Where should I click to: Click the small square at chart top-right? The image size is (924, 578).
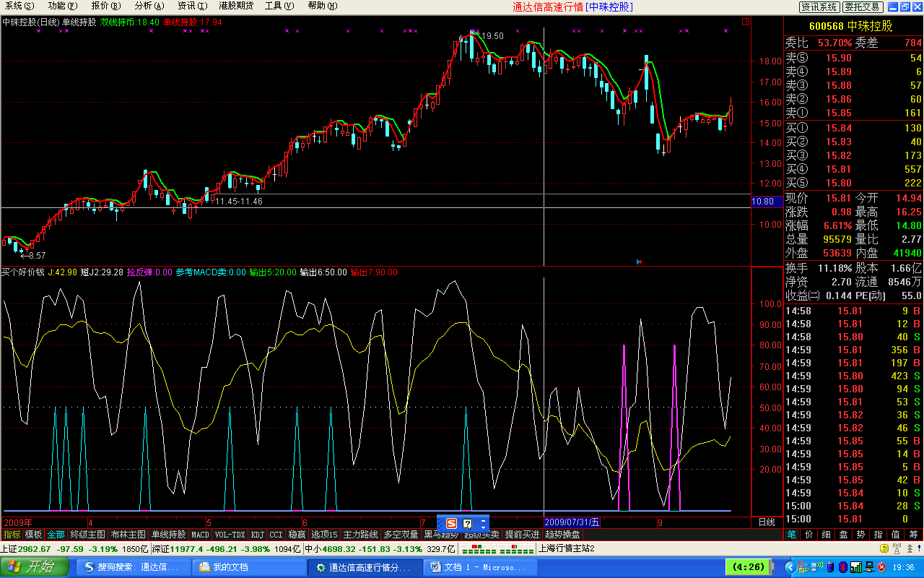point(746,22)
